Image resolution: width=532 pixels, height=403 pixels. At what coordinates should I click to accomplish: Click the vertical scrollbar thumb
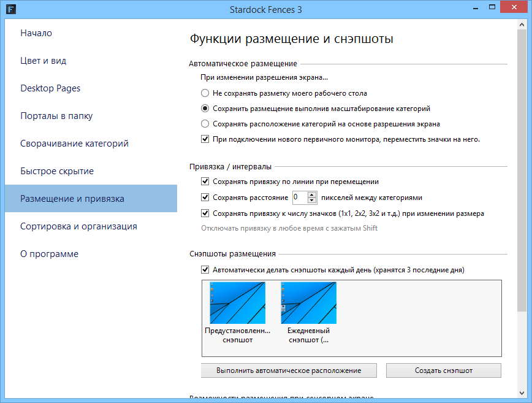click(x=522, y=170)
